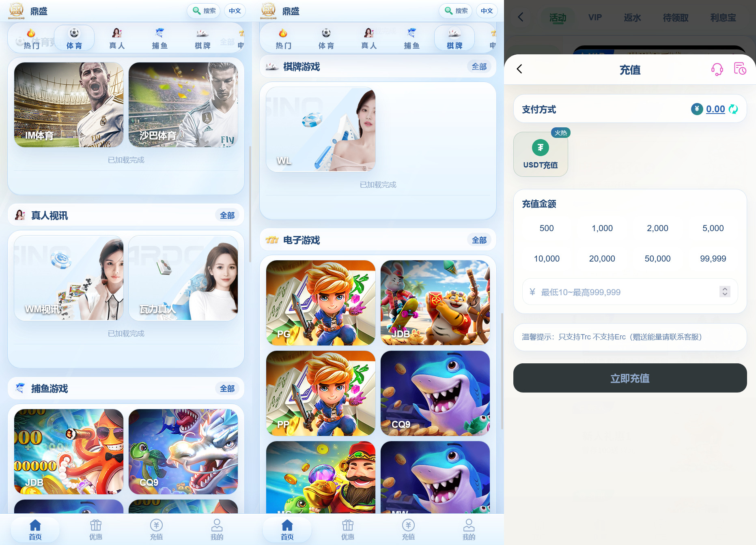Show all 捕鱼游戏 games
Viewport: 756px width, 545px height.
[x=227, y=388]
